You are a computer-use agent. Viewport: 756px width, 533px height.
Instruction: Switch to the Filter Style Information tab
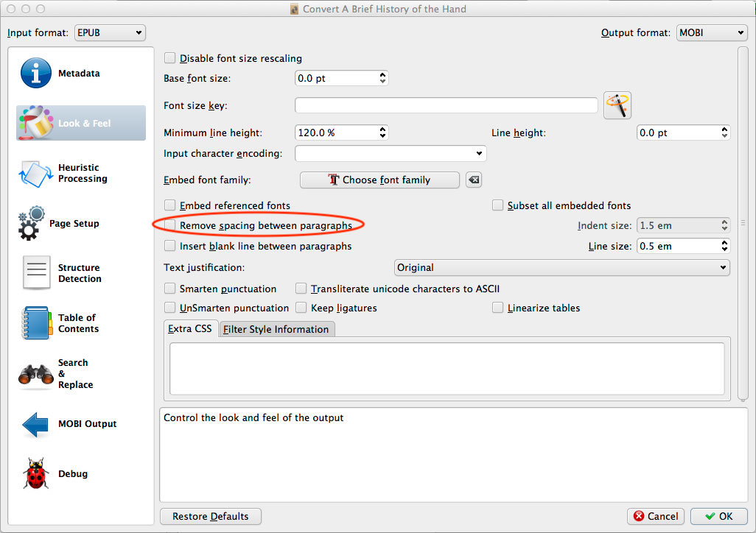pos(276,329)
